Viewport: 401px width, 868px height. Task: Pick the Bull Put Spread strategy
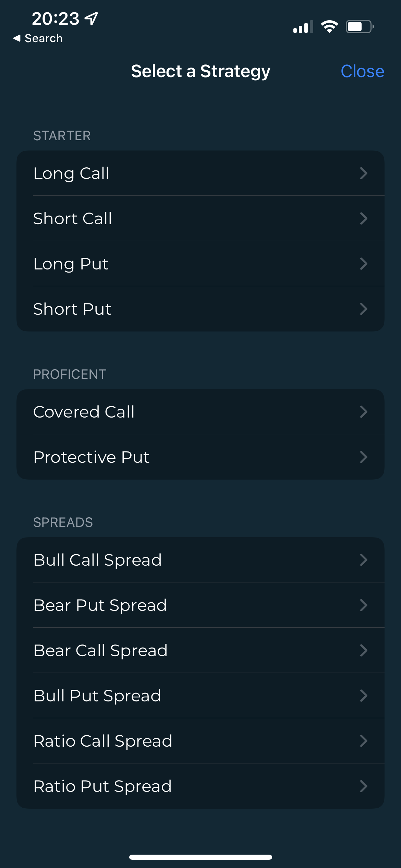coord(200,696)
